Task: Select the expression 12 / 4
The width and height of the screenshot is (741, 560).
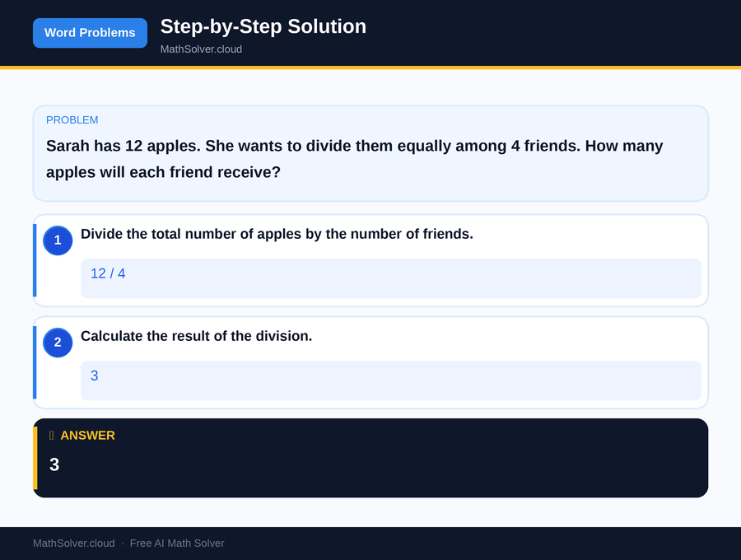Action: click(108, 273)
